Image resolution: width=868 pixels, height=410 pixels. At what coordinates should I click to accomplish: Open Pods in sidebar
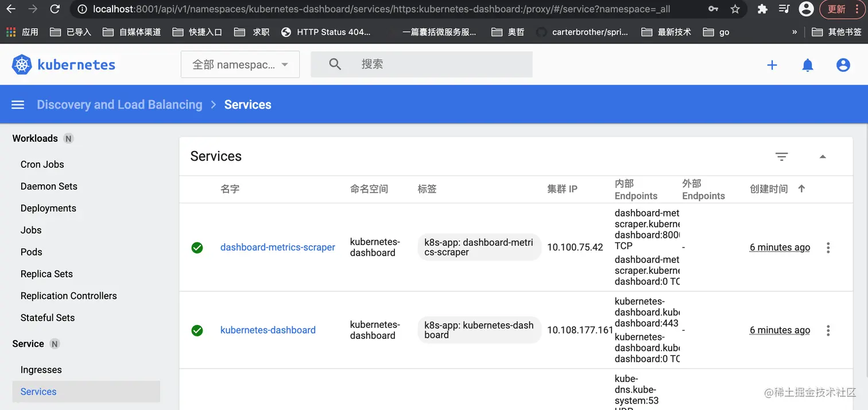32,252
